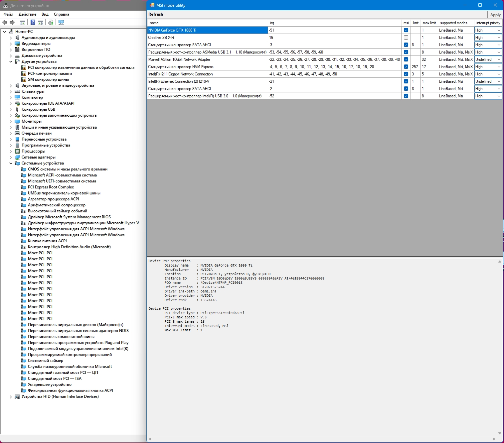Click Apply in MSI mode utility

[495, 15]
